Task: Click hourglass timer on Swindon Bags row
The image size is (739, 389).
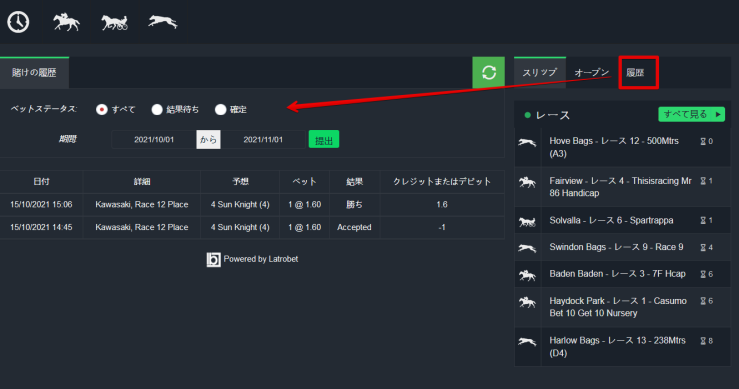Action: pos(703,248)
